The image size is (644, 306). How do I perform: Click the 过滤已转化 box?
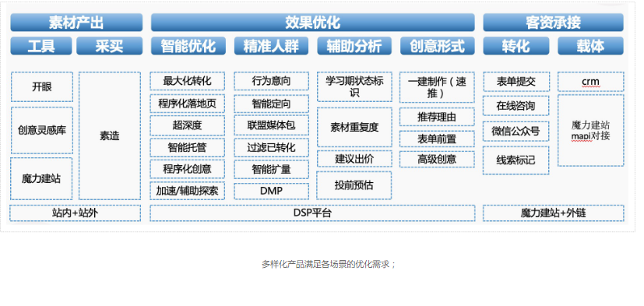pos(272,147)
